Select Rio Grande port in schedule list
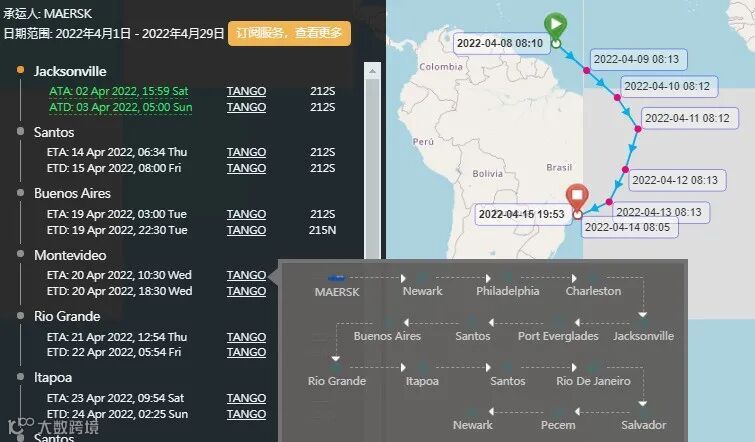 67,316
